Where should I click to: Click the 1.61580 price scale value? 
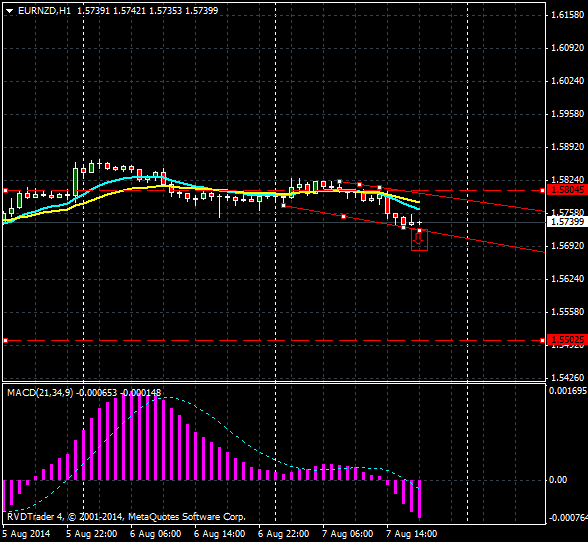pos(567,15)
